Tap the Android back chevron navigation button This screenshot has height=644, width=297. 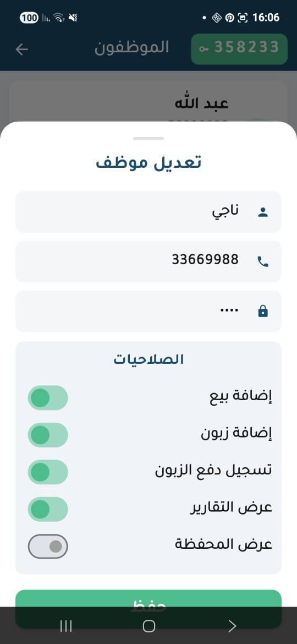pyautogui.click(x=232, y=626)
